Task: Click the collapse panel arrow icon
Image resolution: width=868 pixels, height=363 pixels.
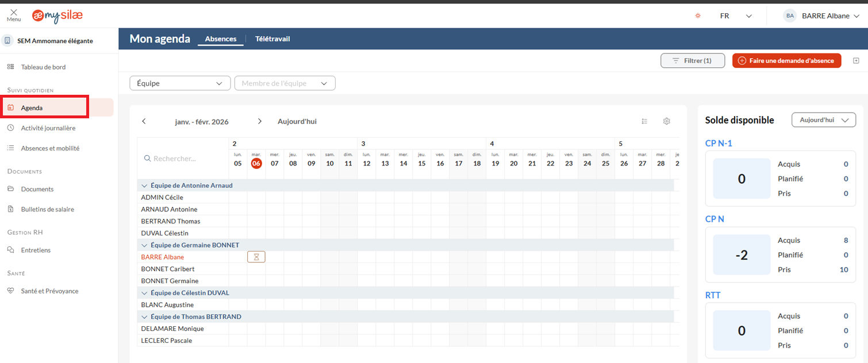Action: click(856, 61)
